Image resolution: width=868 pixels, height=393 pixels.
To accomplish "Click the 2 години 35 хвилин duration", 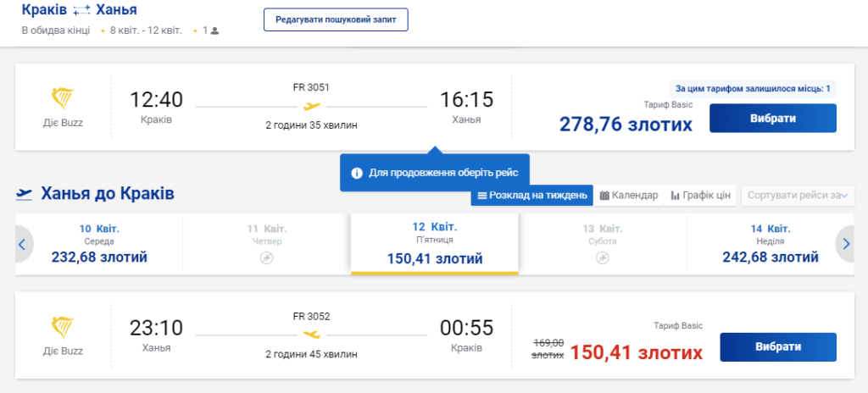I will (312, 125).
